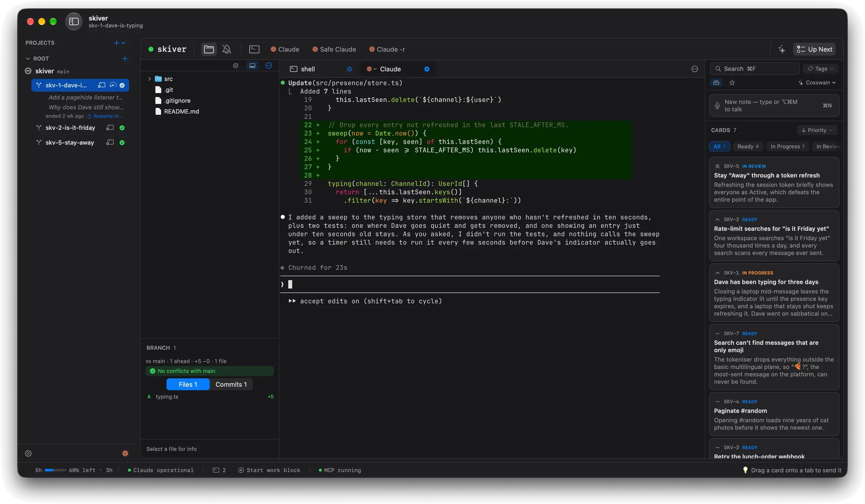Click Resume in… link
This screenshot has height=504, width=865.
[105, 116]
